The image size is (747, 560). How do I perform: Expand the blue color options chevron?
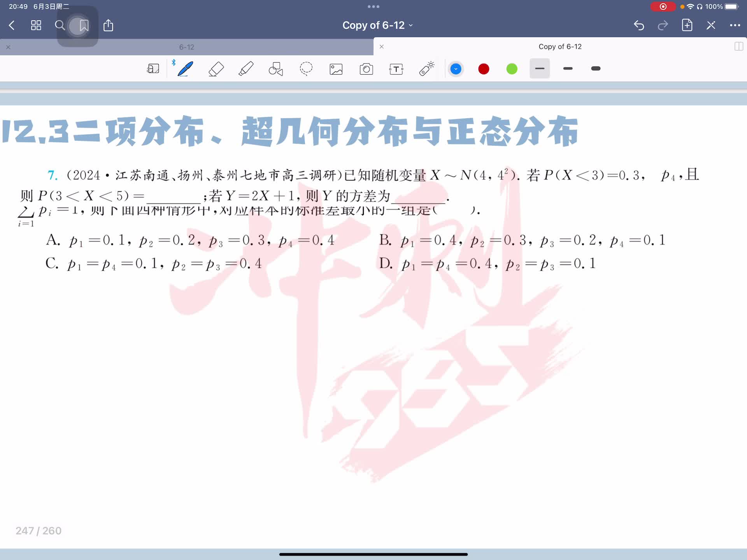pos(456,69)
